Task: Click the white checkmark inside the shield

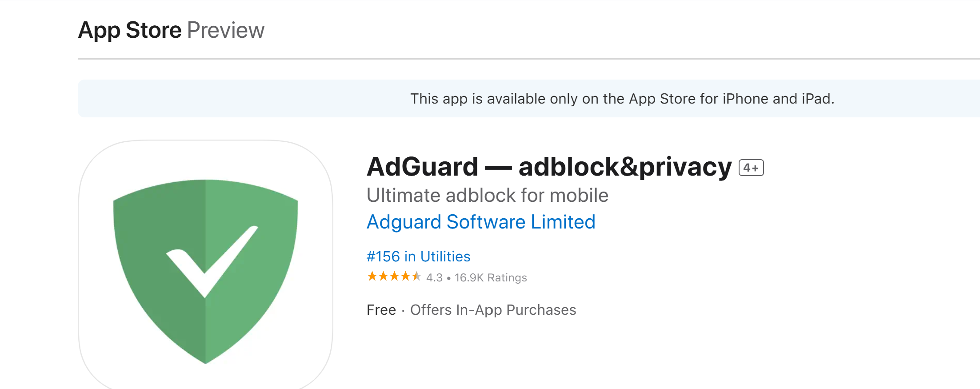Action: click(212, 262)
